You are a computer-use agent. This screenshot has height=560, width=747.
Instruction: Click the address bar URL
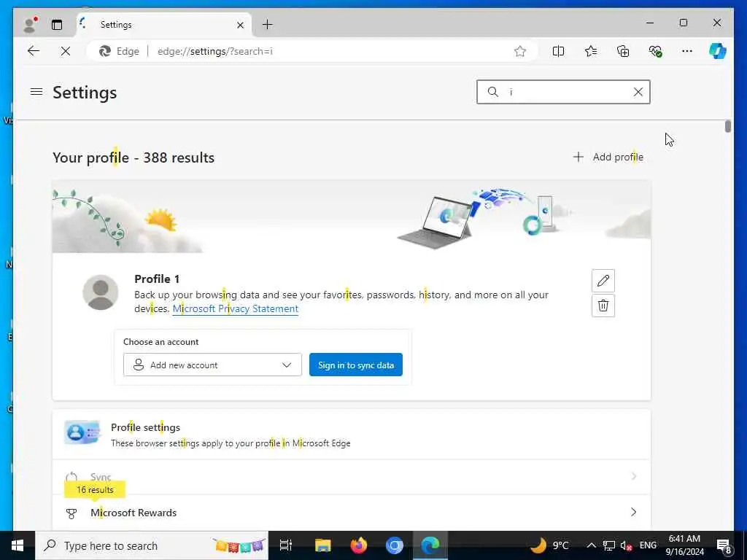(x=215, y=52)
